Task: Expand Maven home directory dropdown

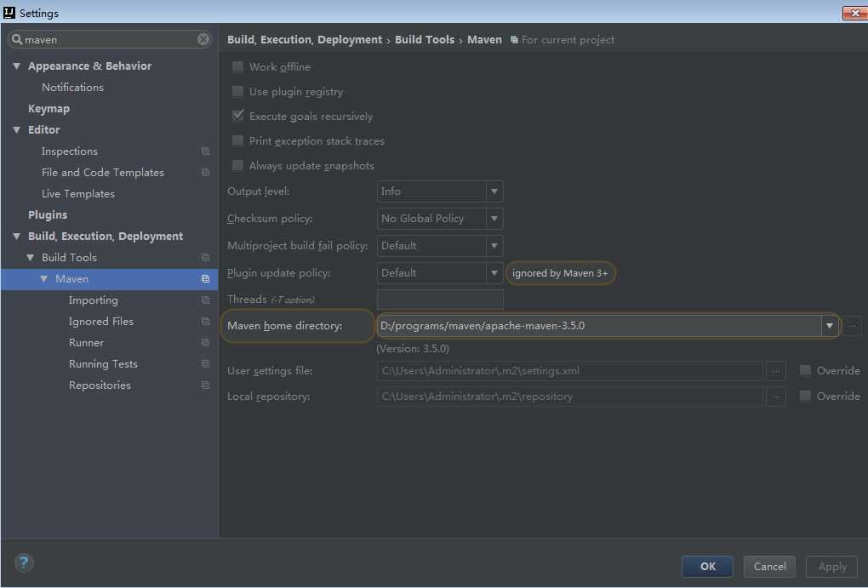Action: coord(829,326)
